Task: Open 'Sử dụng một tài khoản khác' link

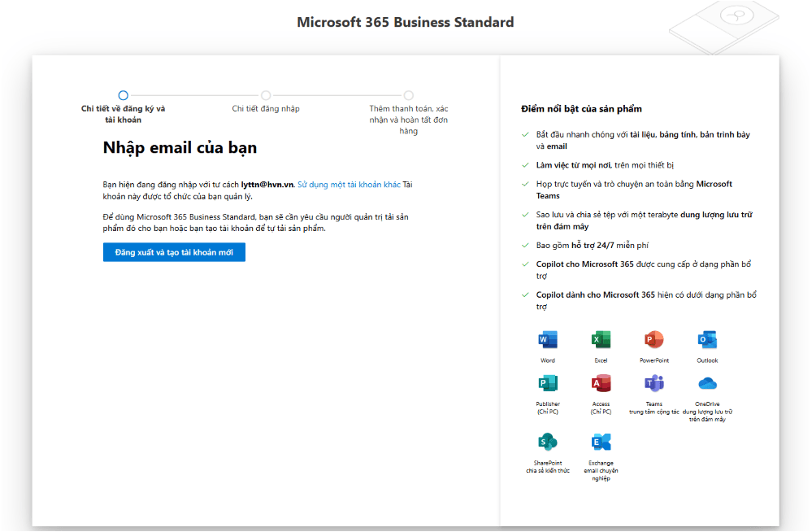Action: [349, 185]
